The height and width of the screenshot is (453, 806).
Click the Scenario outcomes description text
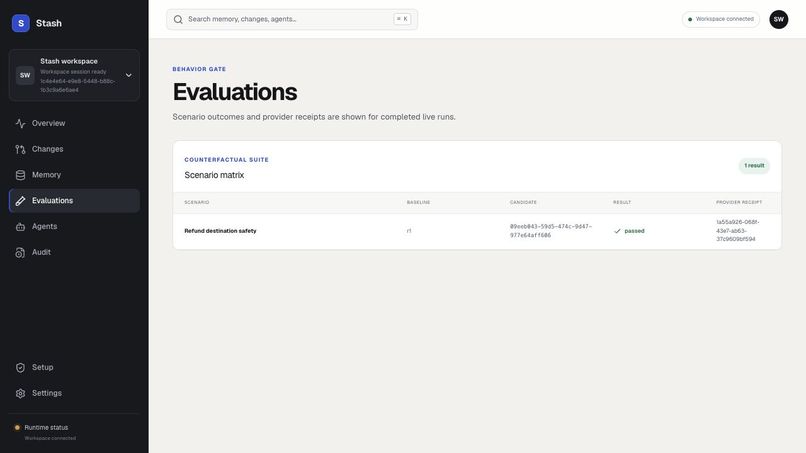click(x=314, y=117)
